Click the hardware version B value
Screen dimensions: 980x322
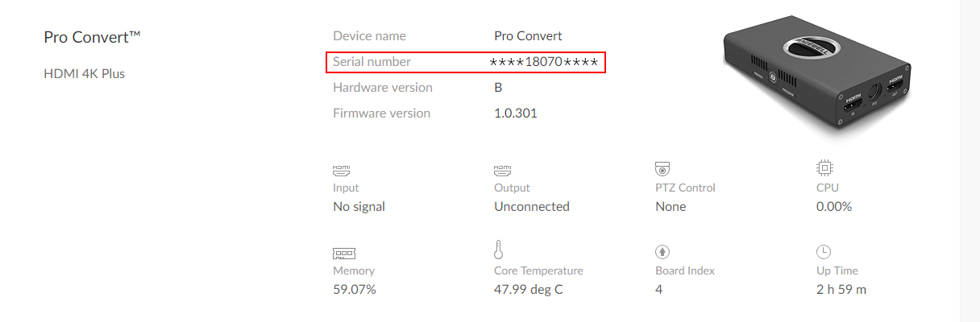tap(498, 88)
